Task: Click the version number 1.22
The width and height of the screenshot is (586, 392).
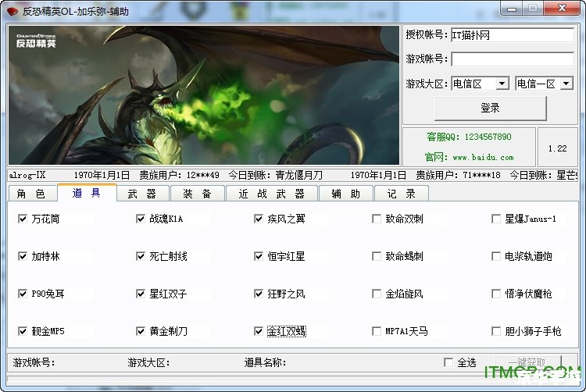Action: (557, 148)
